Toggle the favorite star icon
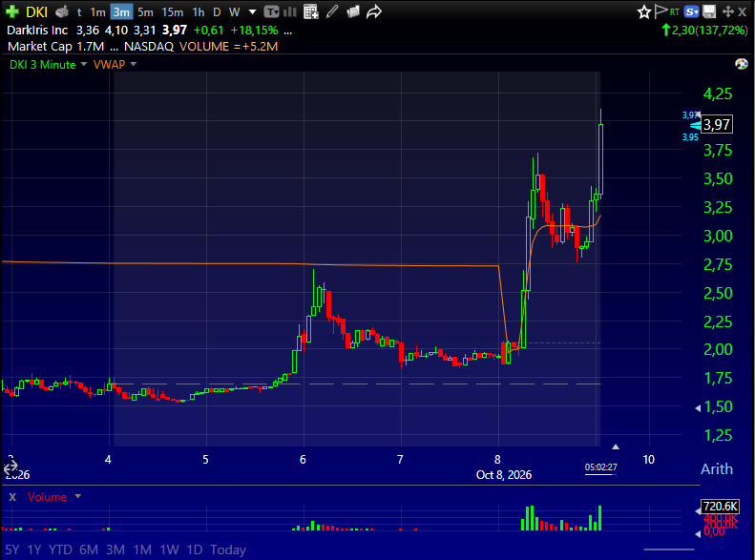Screen dimensions: 755x560 643,12
